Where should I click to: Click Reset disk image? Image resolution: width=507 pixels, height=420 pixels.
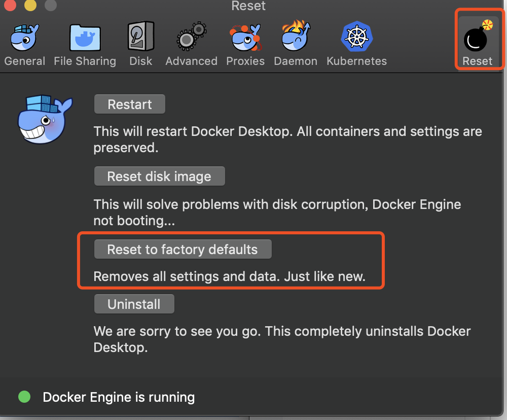pos(159,176)
